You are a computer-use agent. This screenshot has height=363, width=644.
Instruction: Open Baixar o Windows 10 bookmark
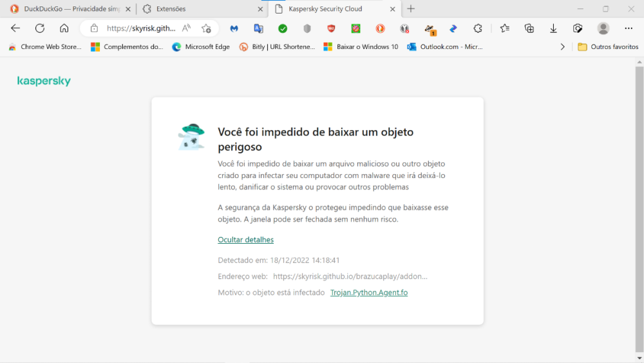(361, 47)
